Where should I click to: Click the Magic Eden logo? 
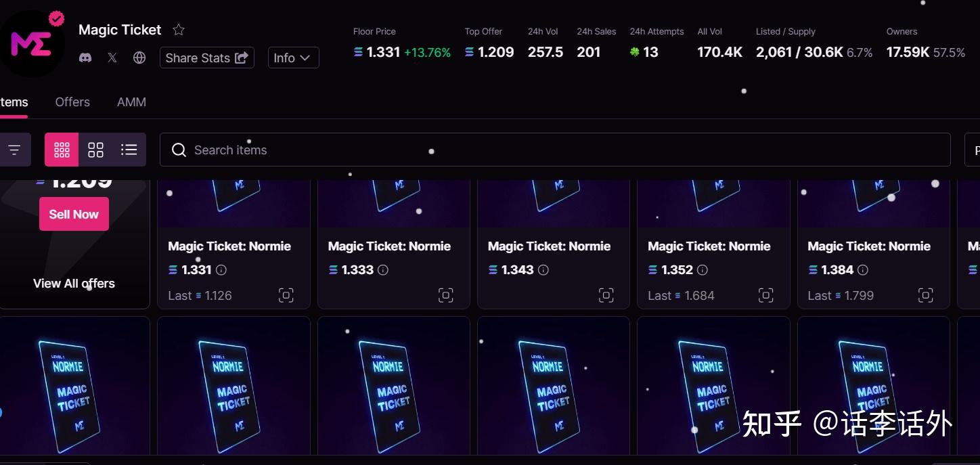pyautogui.click(x=31, y=43)
